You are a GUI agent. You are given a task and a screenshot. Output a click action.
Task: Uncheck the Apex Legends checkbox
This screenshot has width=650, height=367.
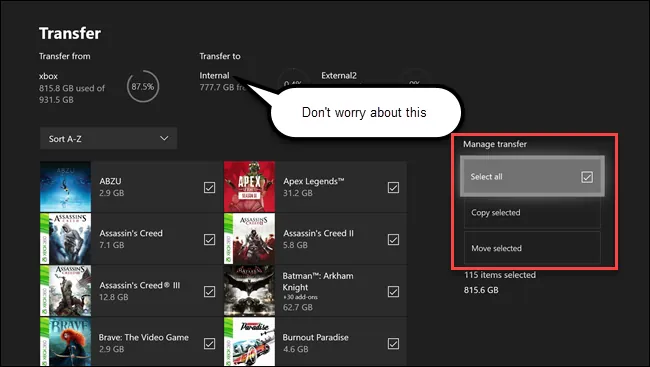pos(393,187)
